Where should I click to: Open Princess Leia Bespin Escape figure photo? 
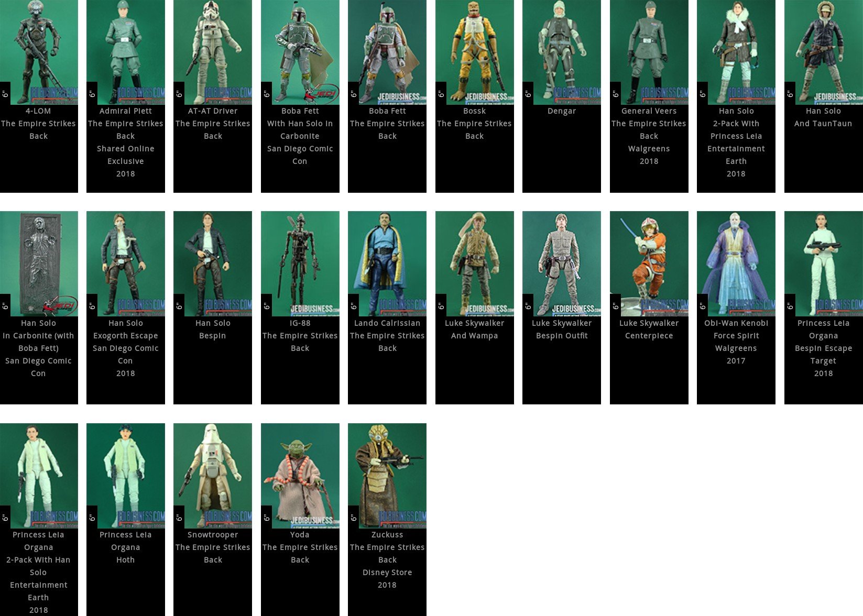click(x=824, y=263)
